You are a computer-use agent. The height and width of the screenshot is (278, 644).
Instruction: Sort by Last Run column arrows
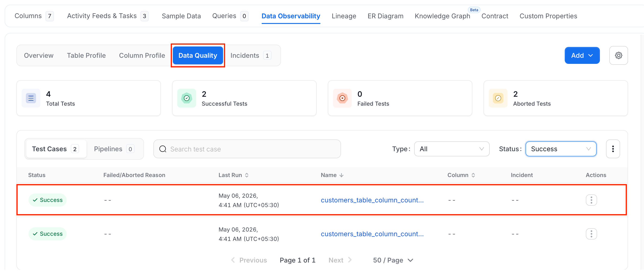click(247, 175)
